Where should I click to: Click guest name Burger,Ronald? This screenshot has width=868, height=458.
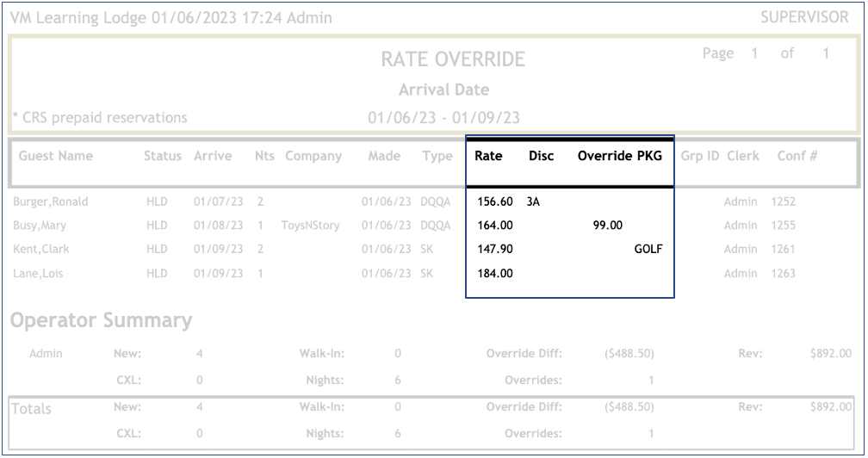[50, 202]
